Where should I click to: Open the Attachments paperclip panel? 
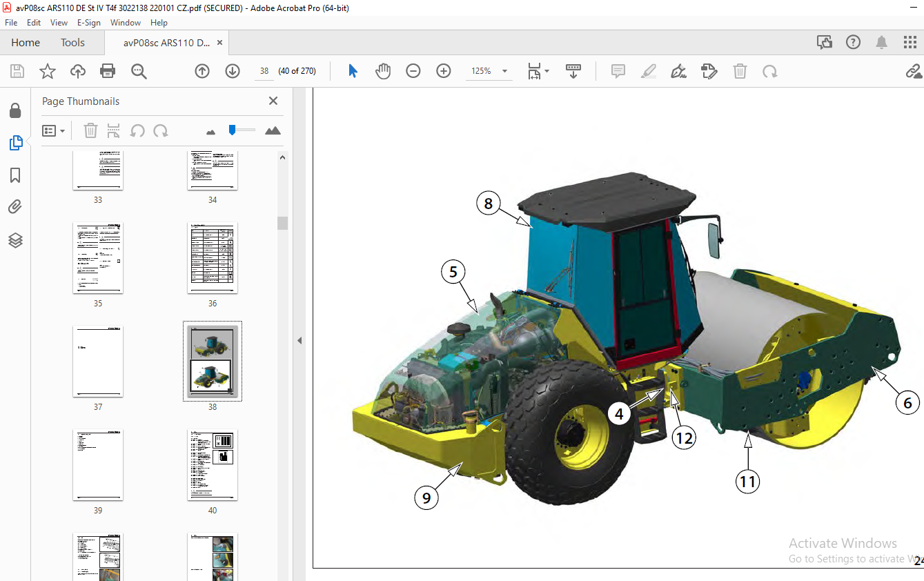point(15,207)
